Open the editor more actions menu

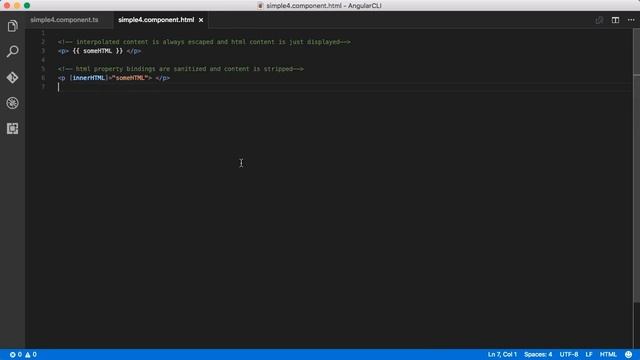(631, 20)
